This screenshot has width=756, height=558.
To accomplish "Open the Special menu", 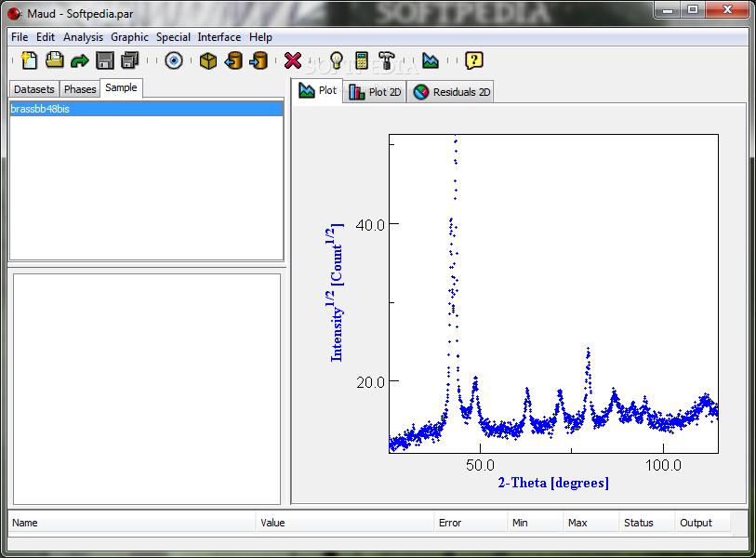I will point(173,37).
